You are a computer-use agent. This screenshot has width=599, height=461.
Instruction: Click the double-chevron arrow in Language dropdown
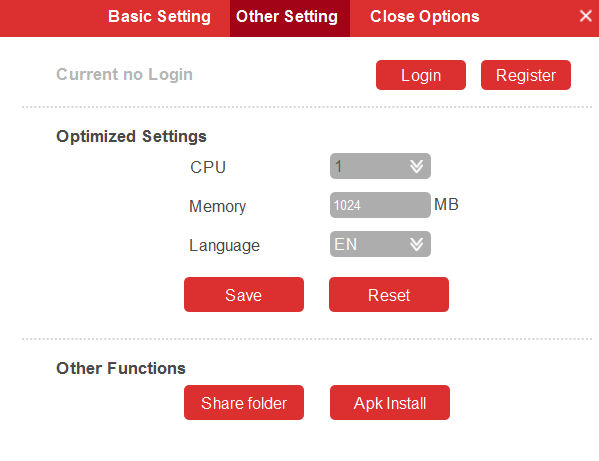click(x=416, y=244)
